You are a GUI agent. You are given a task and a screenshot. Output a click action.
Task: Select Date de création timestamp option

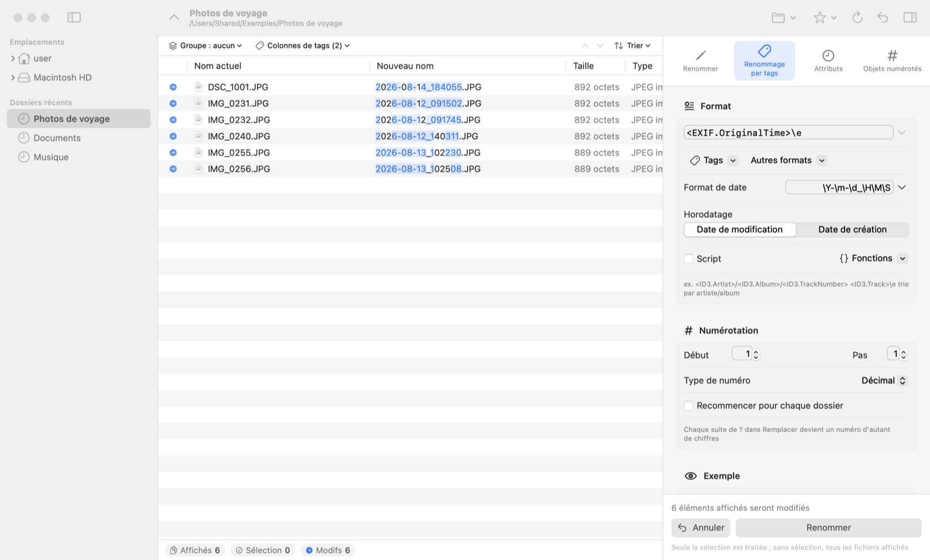coord(852,229)
